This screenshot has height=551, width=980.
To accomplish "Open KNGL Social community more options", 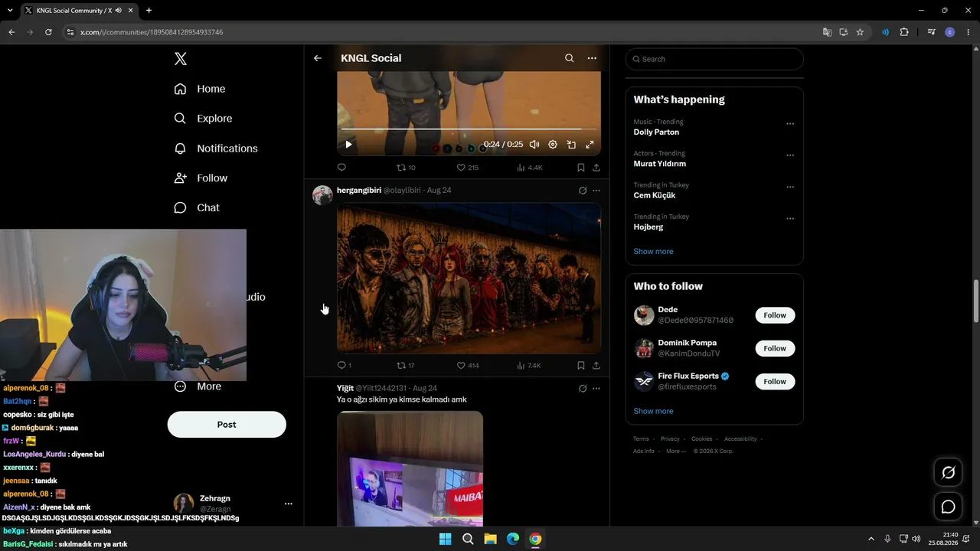I will click(x=592, y=58).
